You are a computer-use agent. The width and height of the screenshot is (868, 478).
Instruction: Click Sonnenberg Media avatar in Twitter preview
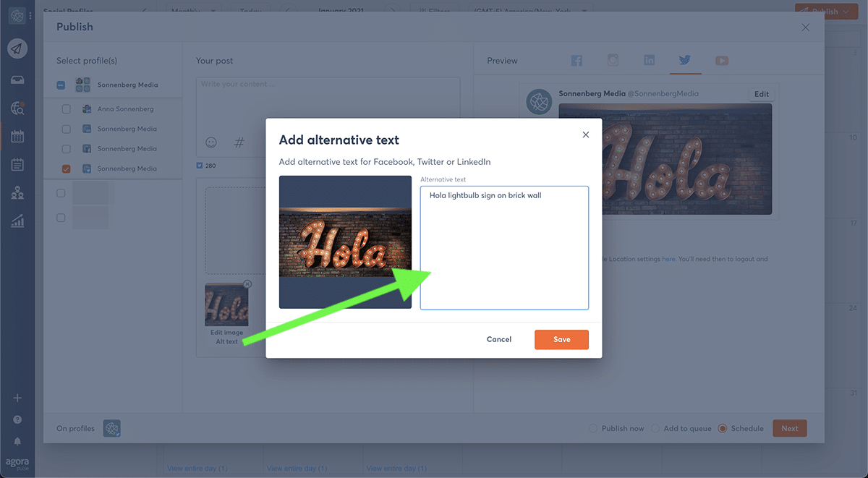(540, 102)
